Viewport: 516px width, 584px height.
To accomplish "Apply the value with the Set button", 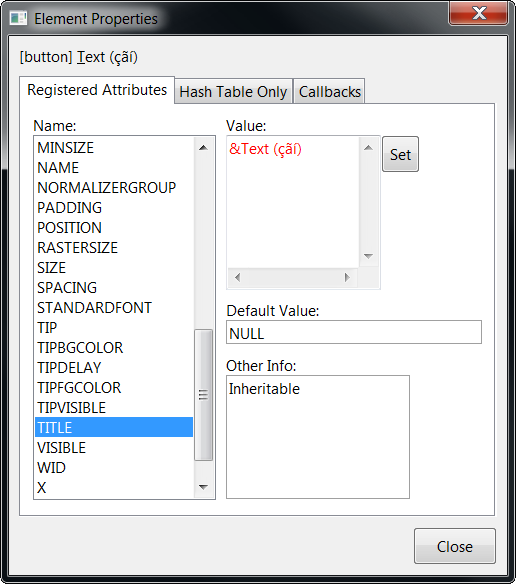I will (401, 155).
